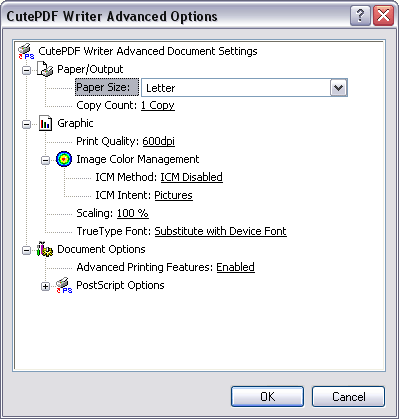Select the Graphic tree label
The height and width of the screenshot is (419, 399).
pyautogui.click(x=75, y=123)
